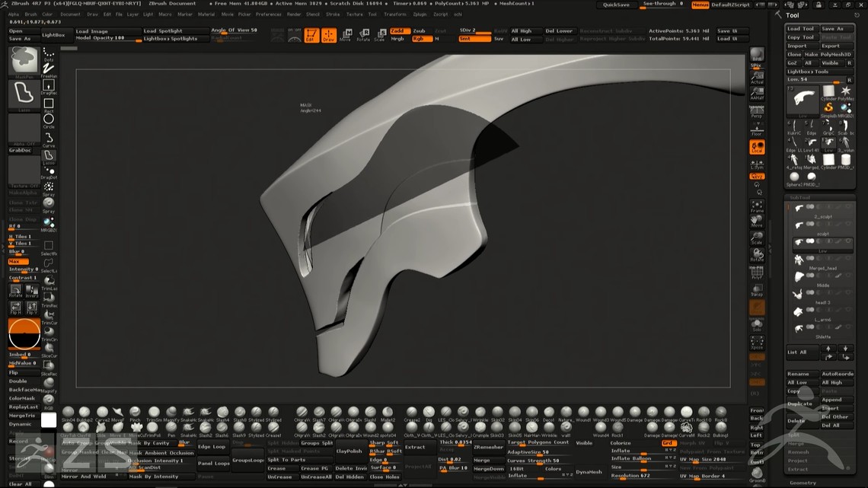
Task: Open the Alpha menu
Action: [x=14, y=14]
